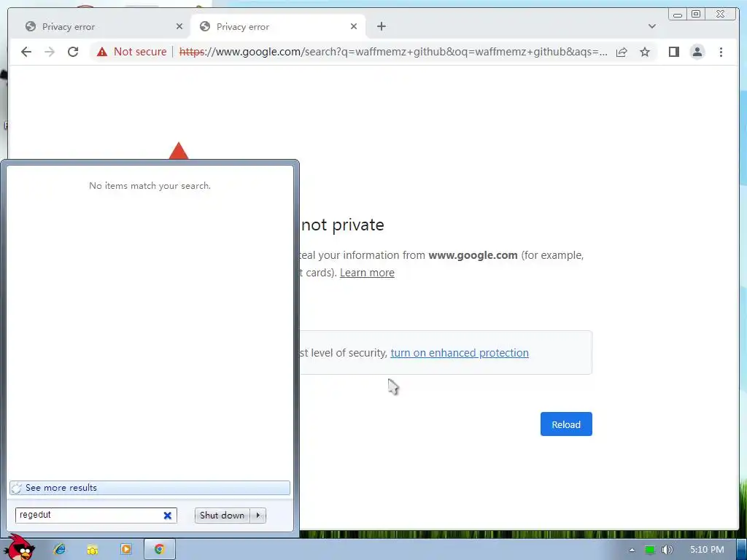Expand the Shut down options arrow
Screen dimensions: 747x560
258,516
